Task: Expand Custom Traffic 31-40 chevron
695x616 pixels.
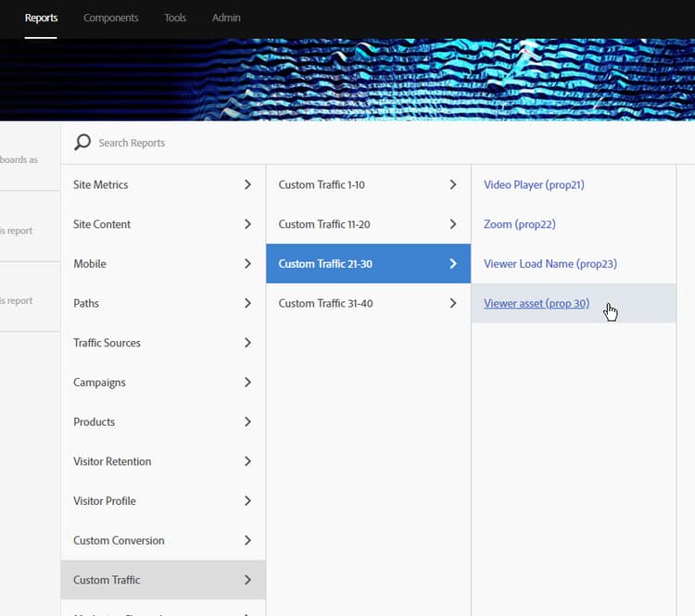Action: (453, 303)
